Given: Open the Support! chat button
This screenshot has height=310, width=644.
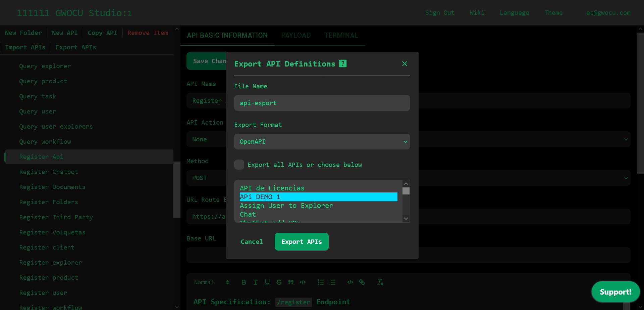Looking at the screenshot, I should pyautogui.click(x=615, y=292).
